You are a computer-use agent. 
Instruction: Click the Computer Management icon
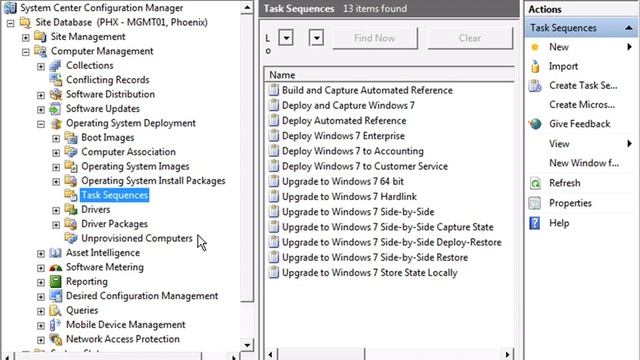[x=40, y=51]
